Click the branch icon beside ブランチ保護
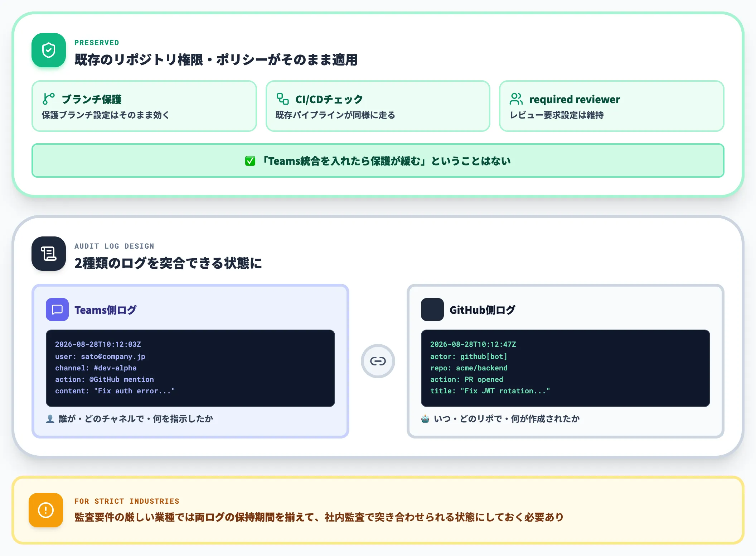 click(48, 99)
